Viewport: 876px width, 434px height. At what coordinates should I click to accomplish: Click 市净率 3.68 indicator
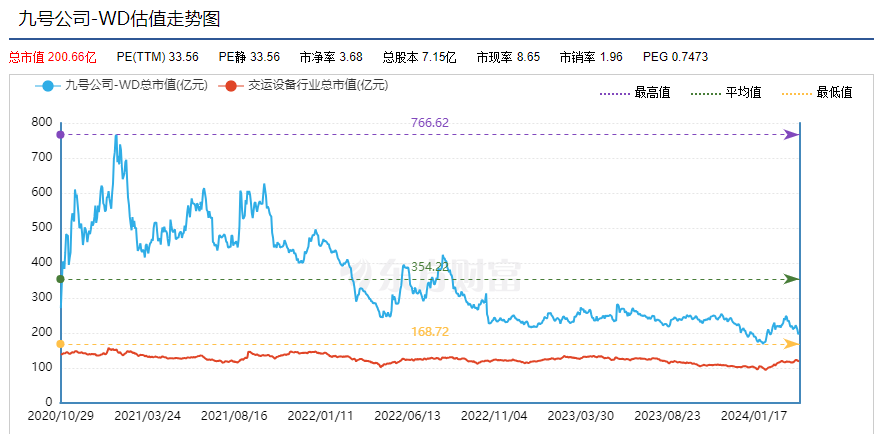331,57
